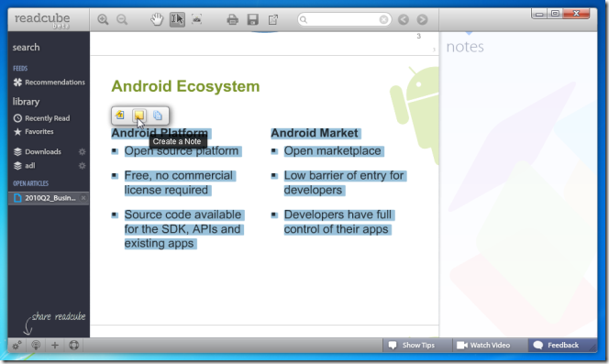The width and height of the screenshot is (609, 364).
Task: Highlight the selected text with popup icon
Action: coord(120,116)
